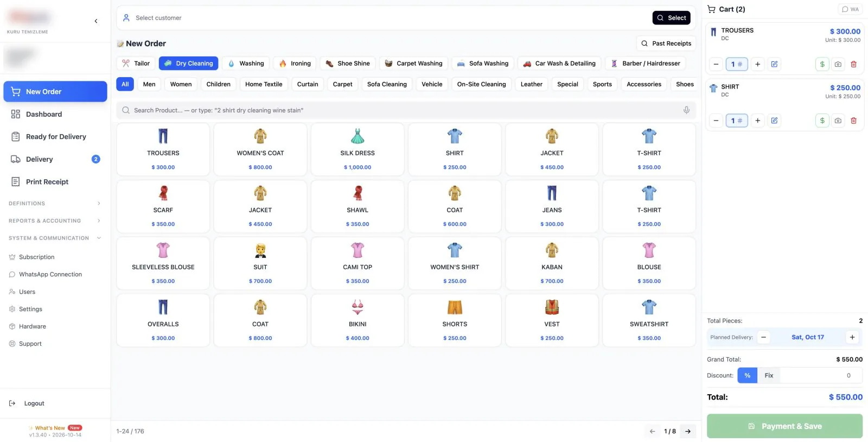Focus the Search Product field
The width and height of the screenshot is (868, 442).
[406, 110]
